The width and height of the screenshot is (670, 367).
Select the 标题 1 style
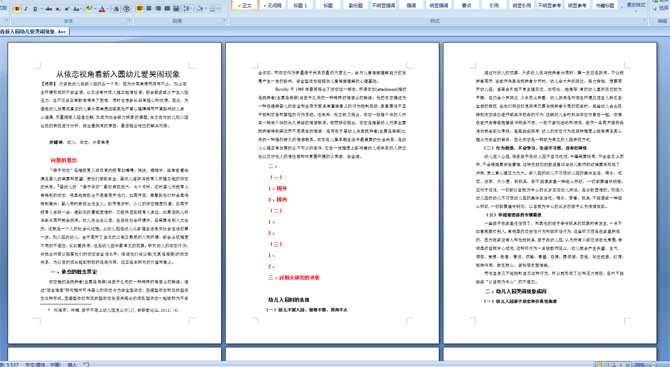click(x=300, y=5)
